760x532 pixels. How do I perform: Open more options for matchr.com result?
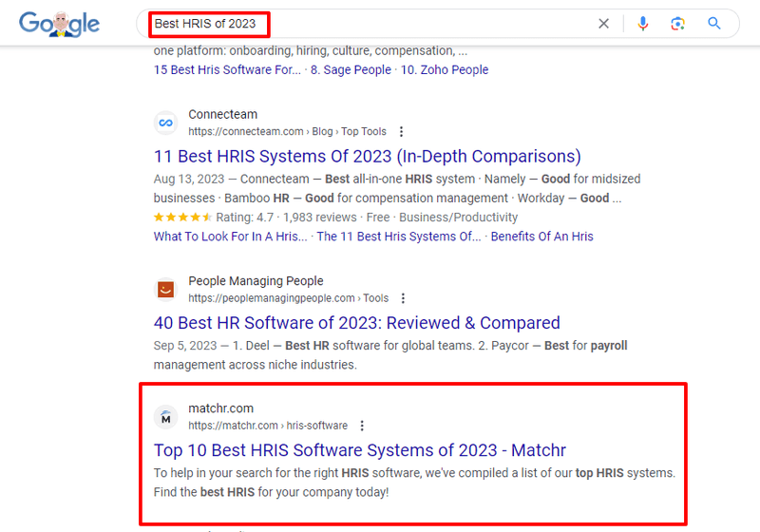pyautogui.click(x=362, y=426)
